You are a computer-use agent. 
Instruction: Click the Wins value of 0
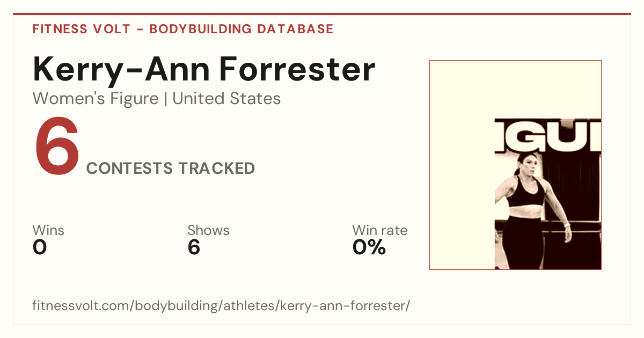[40, 247]
